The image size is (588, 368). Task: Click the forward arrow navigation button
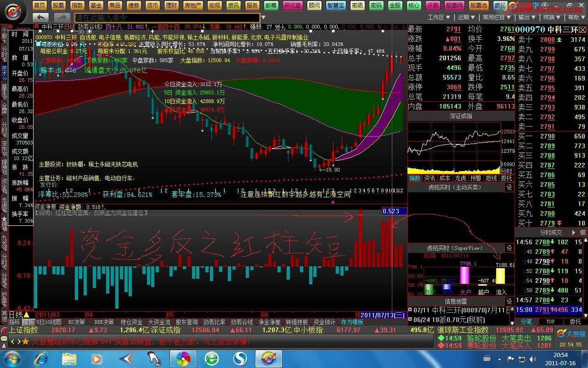click(62, 17)
